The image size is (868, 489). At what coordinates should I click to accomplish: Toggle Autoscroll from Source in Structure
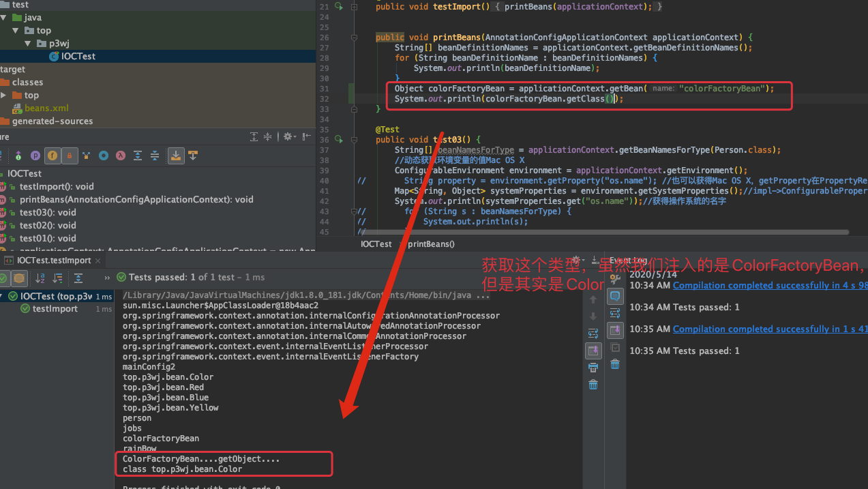[193, 156]
